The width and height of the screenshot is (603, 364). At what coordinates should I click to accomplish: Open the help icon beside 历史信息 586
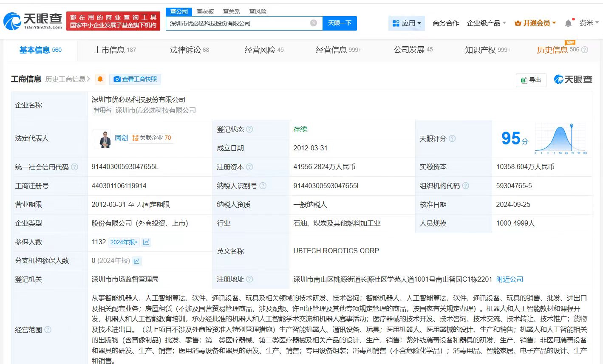point(585,50)
